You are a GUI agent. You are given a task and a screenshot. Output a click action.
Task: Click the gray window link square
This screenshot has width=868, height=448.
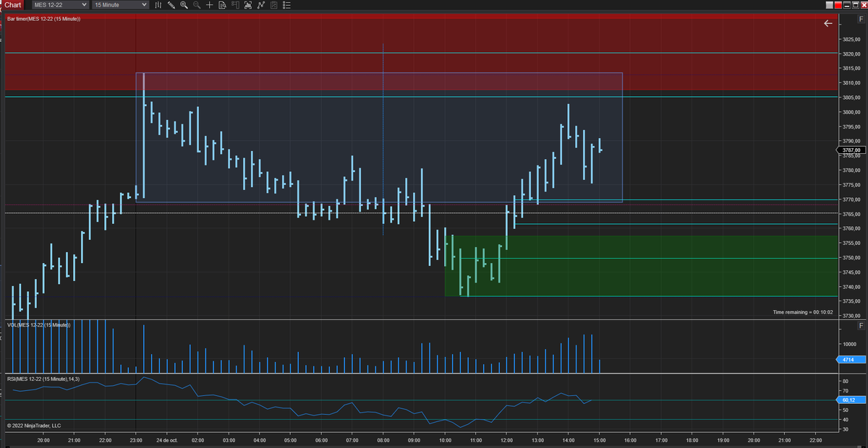coord(830,5)
